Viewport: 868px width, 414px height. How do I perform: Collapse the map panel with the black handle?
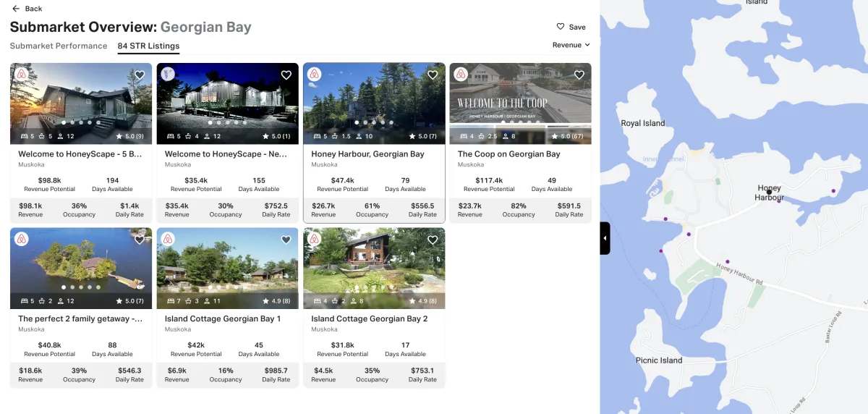coord(605,238)
